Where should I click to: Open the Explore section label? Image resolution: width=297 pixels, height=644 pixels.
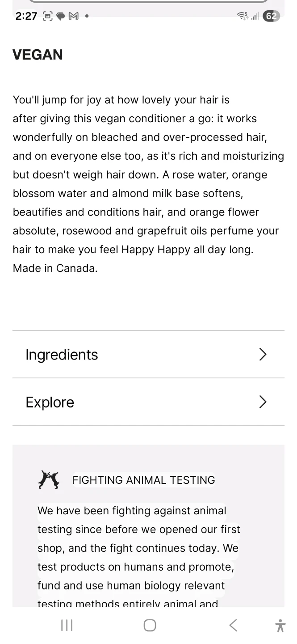(x=50, y=402)
